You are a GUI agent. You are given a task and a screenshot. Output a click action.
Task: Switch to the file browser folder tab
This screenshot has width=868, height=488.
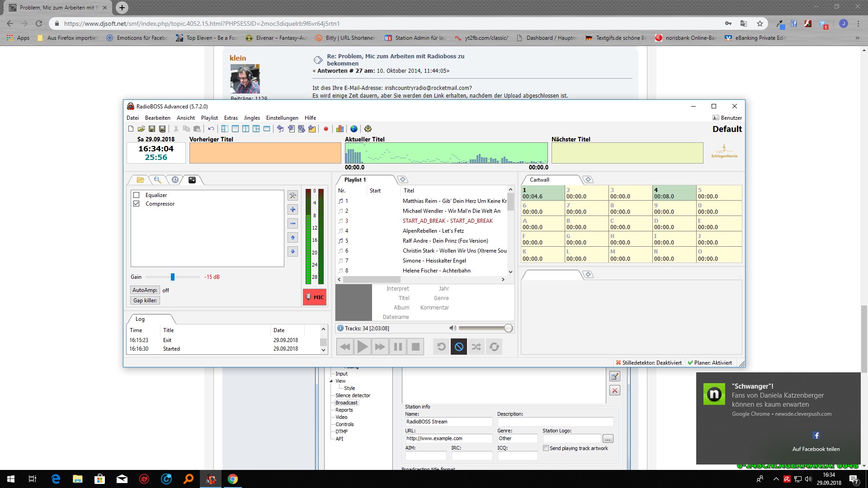[141, 180]
